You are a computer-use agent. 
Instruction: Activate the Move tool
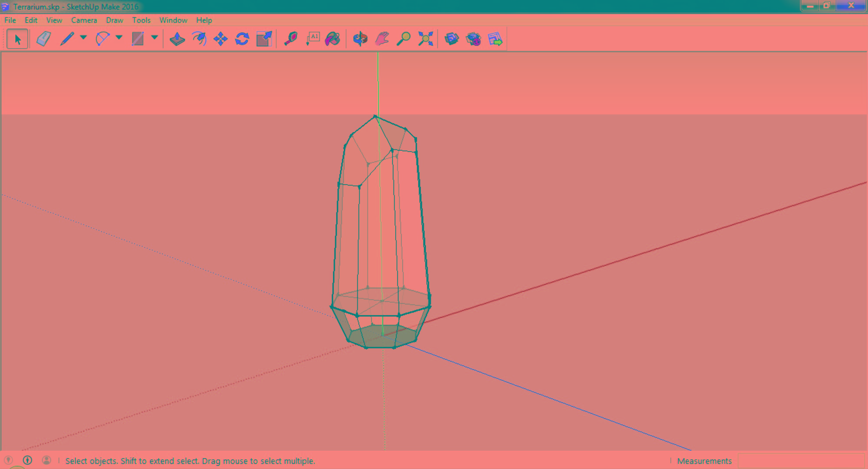221,39
